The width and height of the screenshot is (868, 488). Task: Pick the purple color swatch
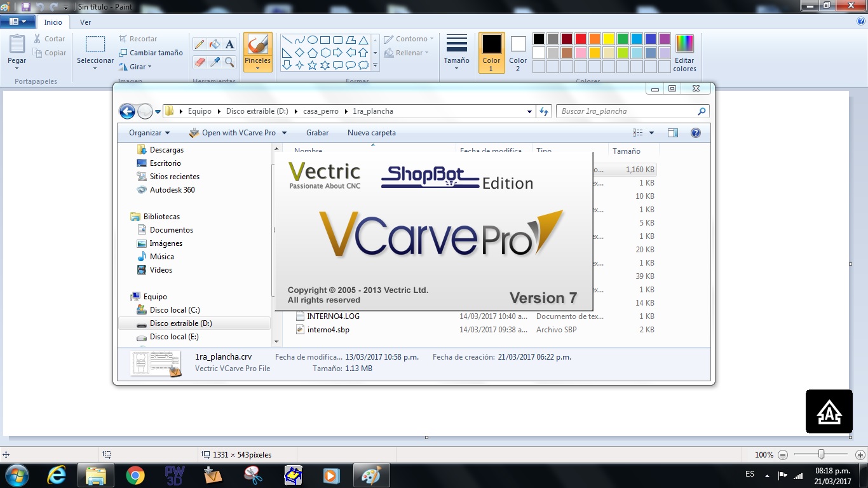tap(664, 39)
